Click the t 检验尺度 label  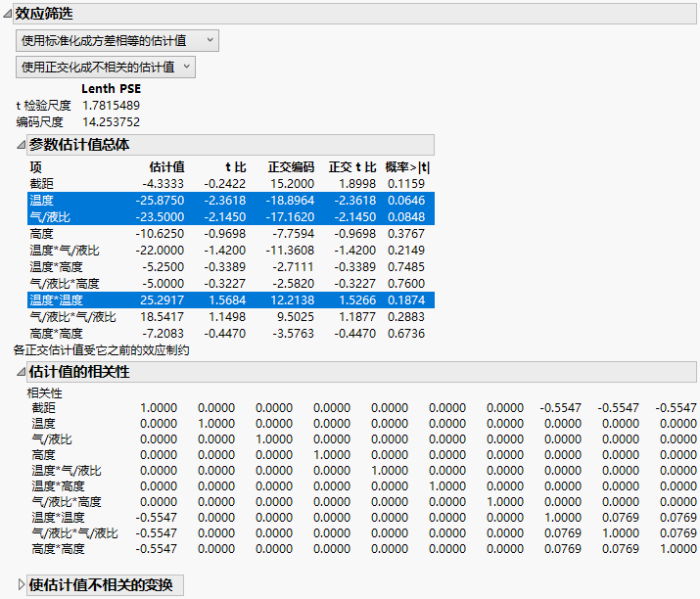coord(43,106)
